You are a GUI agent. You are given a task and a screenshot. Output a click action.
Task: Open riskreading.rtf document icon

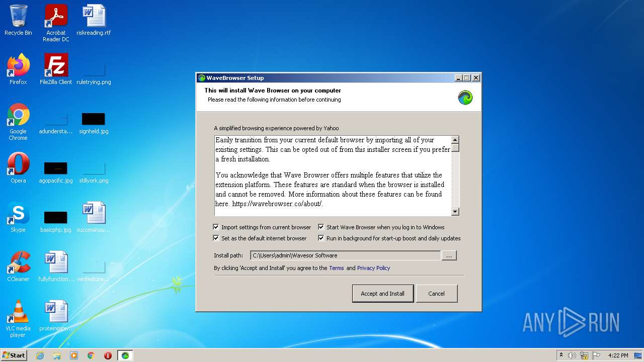94,20
